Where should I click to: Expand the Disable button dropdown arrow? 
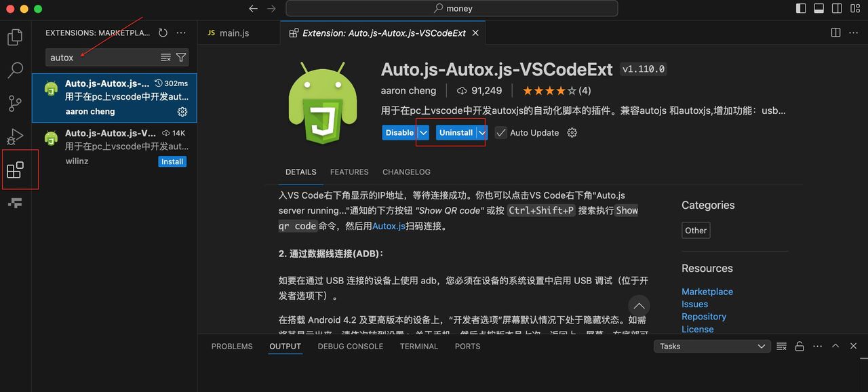click(x=424, y=133)
